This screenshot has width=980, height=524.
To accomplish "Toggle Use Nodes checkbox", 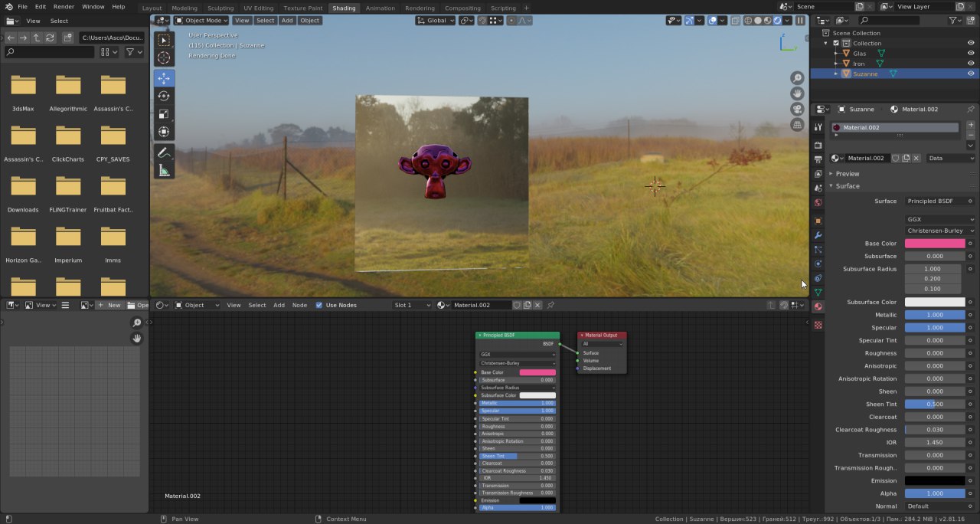I will [319, 305].
